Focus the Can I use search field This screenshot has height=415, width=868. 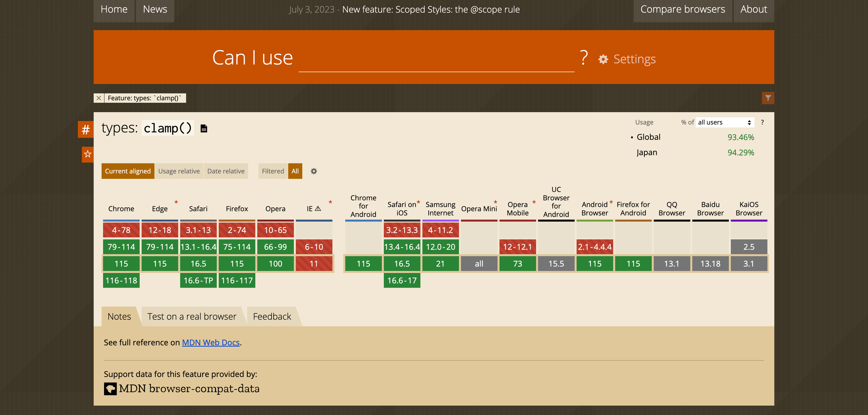(x=436, y=61)
